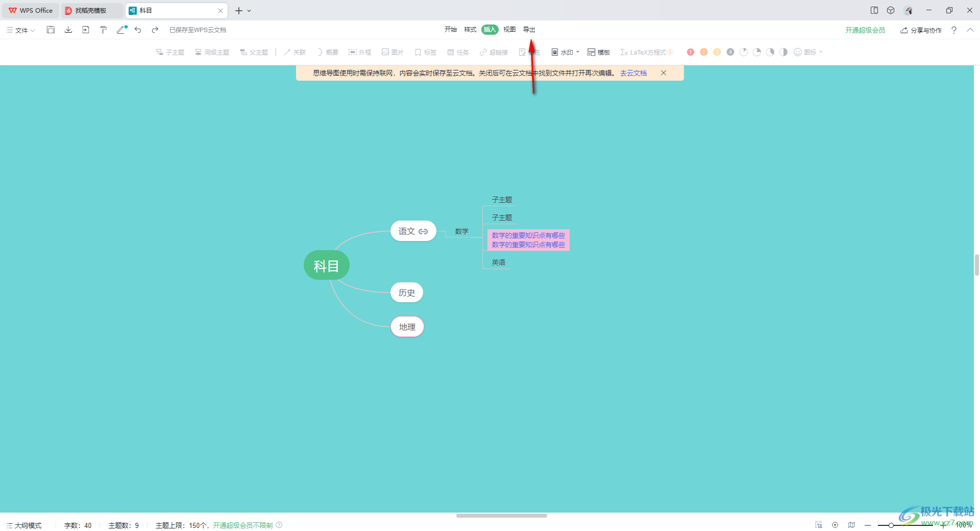Apply red priority 1 marker

point(691,52)
